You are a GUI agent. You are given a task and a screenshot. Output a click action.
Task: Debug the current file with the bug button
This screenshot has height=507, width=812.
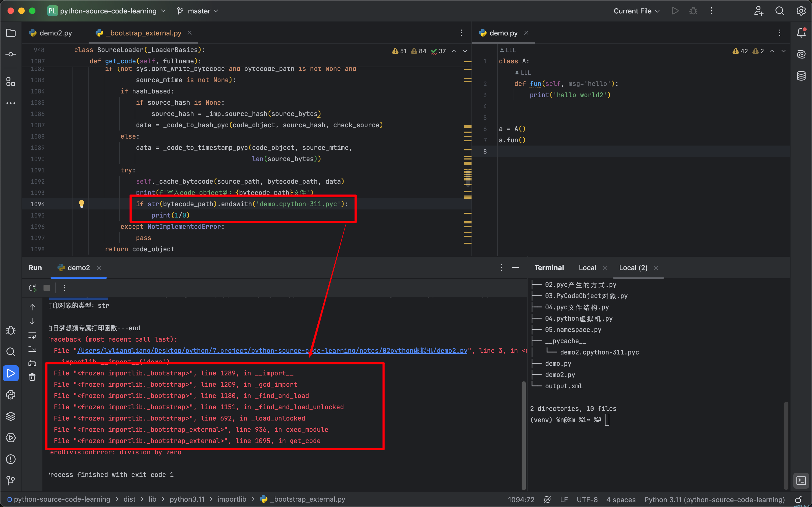click(693, 11)
